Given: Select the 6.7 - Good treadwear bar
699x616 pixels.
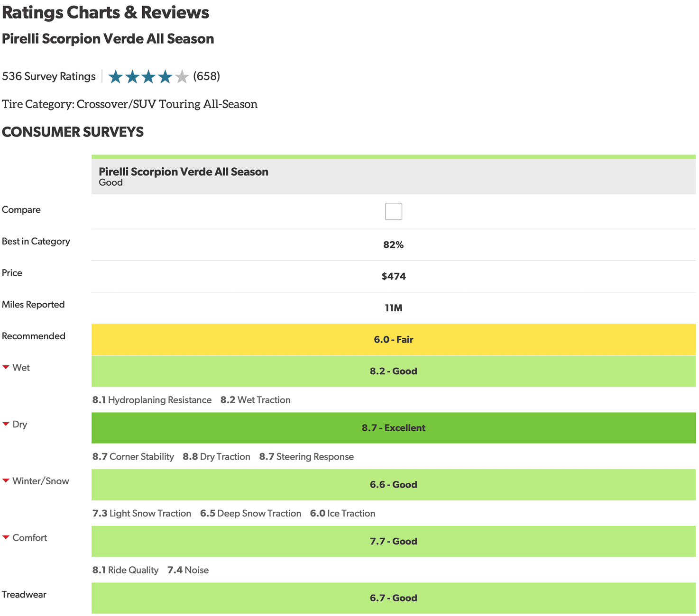Looking at the screenshot, I should pos(394,598).
